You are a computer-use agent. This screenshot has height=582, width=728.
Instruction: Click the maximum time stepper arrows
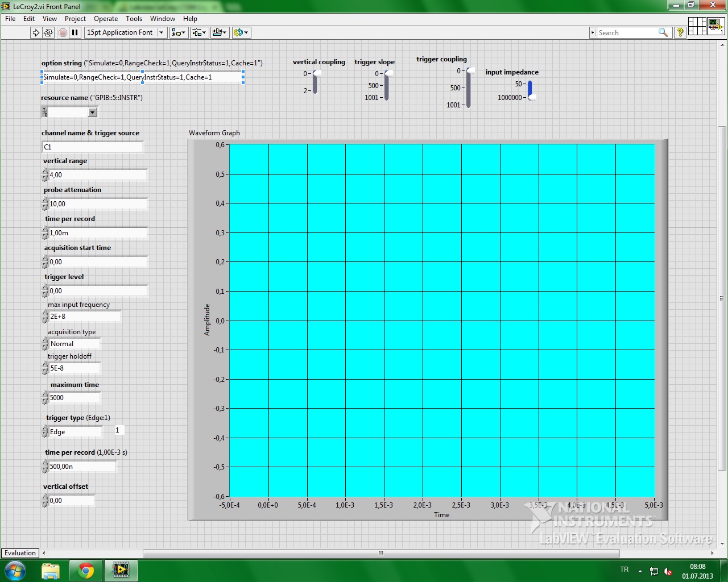pyautogui.click(x=45, y=398)
